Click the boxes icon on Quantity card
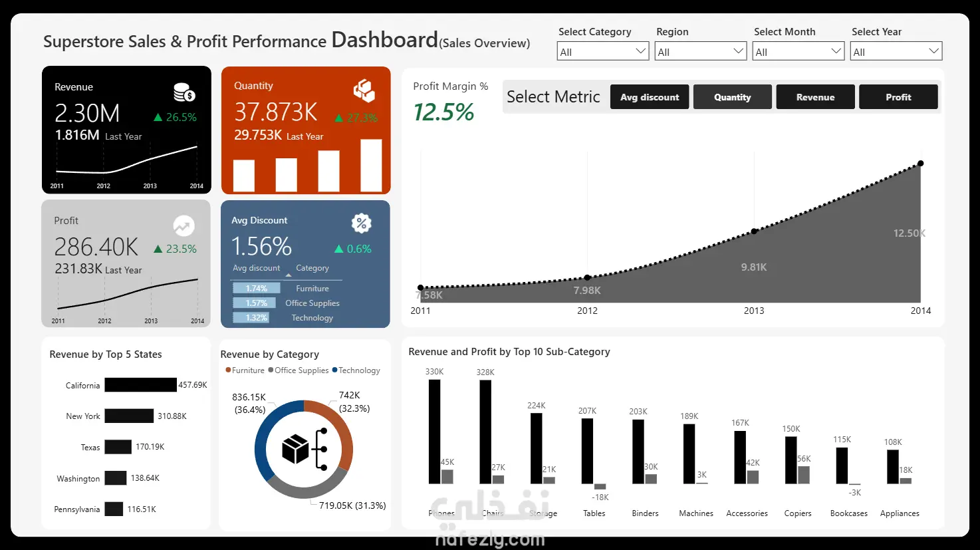The height and width of the screenshot is (550, 980). click(364, 90)
